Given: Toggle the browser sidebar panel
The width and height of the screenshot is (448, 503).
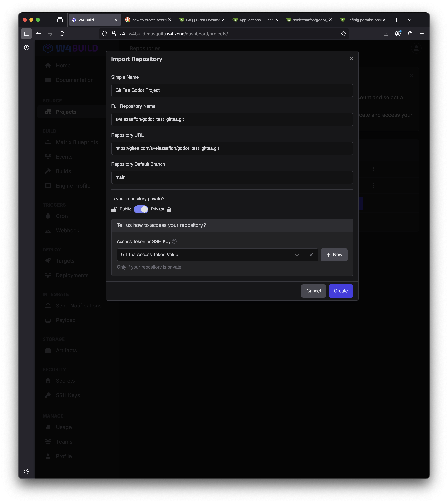Looking at the screenshot, I should (x=26, y=34).
